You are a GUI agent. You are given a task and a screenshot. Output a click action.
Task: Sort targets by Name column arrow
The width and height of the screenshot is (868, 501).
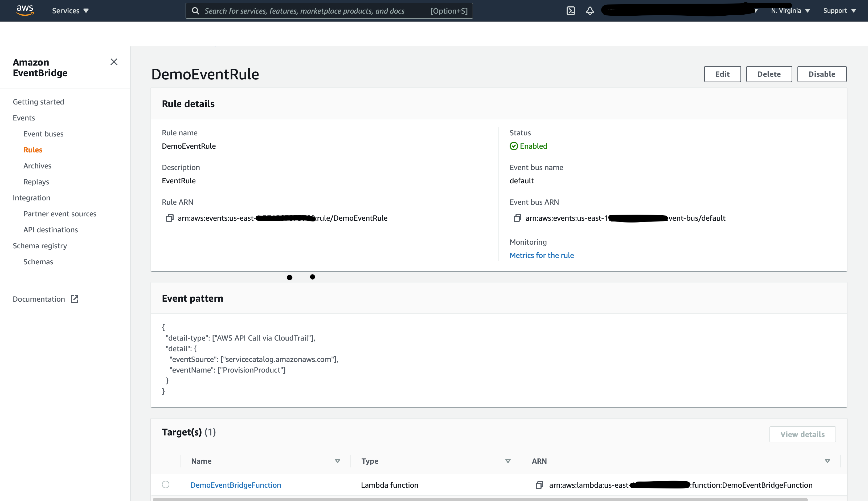point(338,461)
